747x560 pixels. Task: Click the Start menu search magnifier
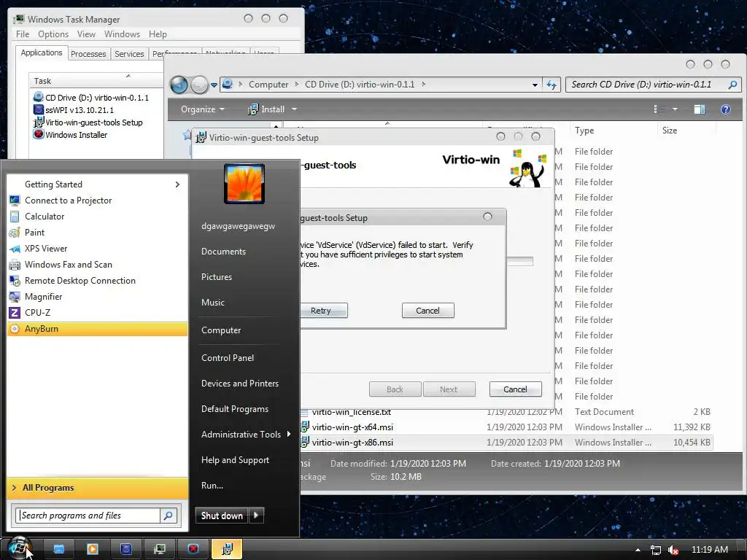point(169,516)
